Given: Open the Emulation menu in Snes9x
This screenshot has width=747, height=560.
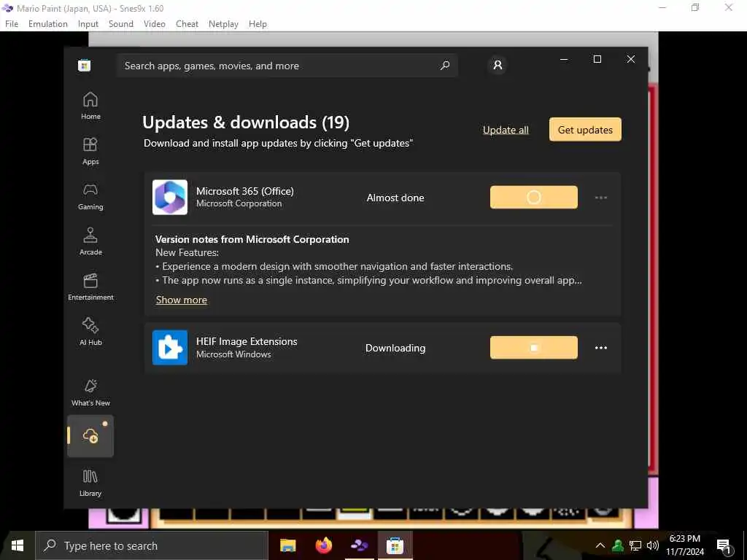Looking at the screenshot, I should (x=47, y=24).
